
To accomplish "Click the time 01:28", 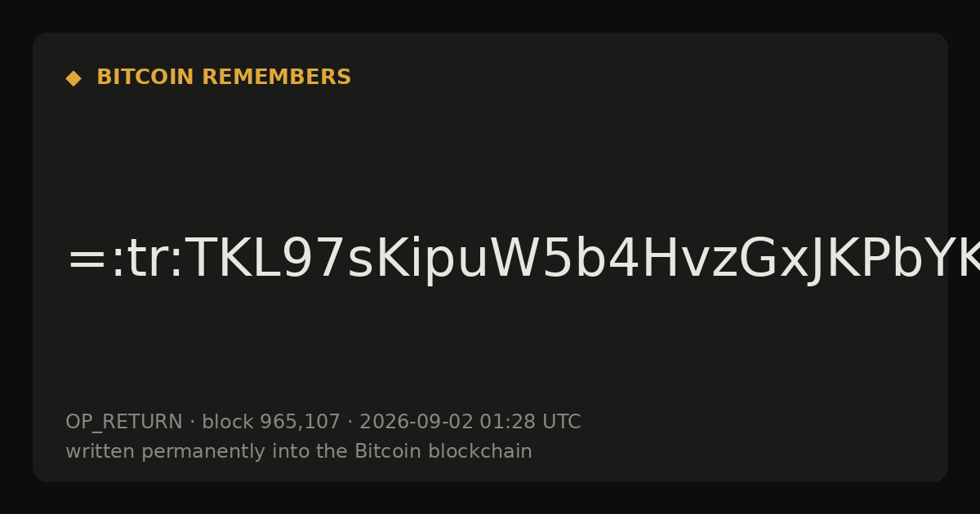I will [508, 422].
